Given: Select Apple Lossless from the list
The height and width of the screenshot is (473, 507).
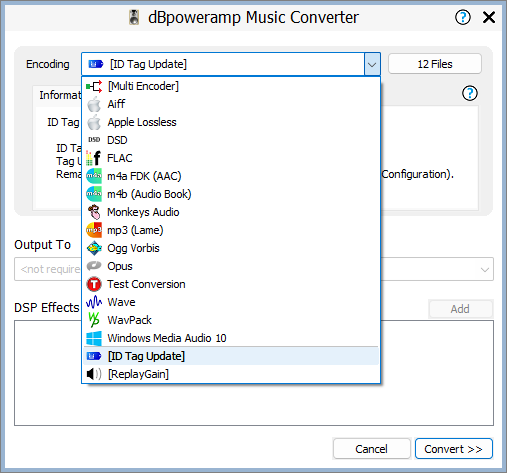Looking at the screenshot, I should pos(231,122).
